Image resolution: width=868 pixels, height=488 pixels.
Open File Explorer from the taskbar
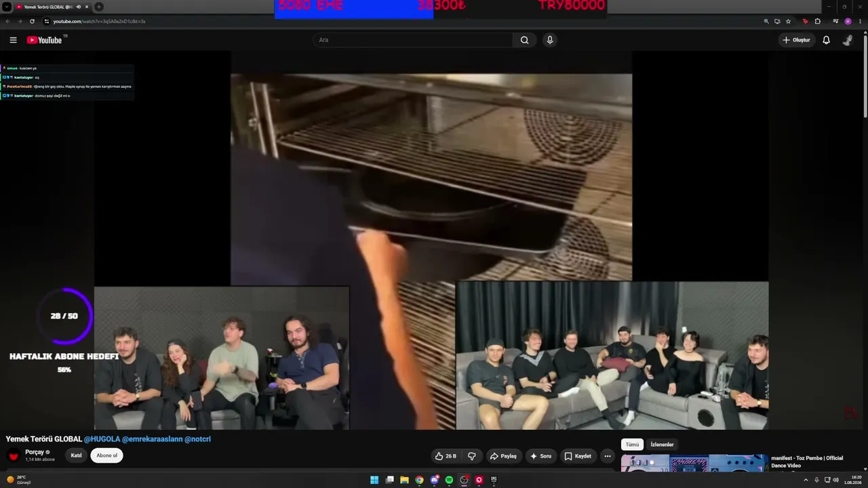click(x=405, y=480)
